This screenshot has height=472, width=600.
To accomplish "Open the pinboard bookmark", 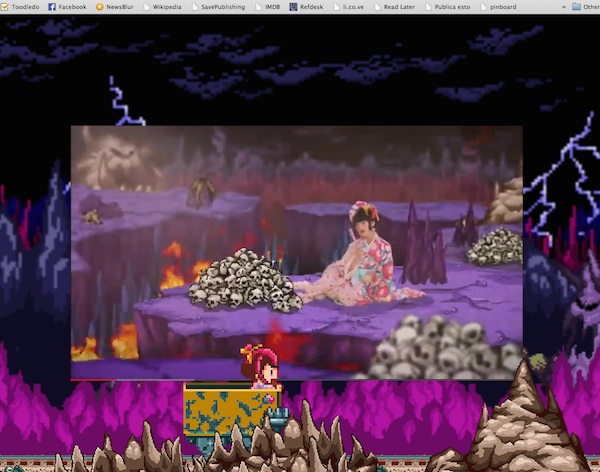I will pos(498,7).
